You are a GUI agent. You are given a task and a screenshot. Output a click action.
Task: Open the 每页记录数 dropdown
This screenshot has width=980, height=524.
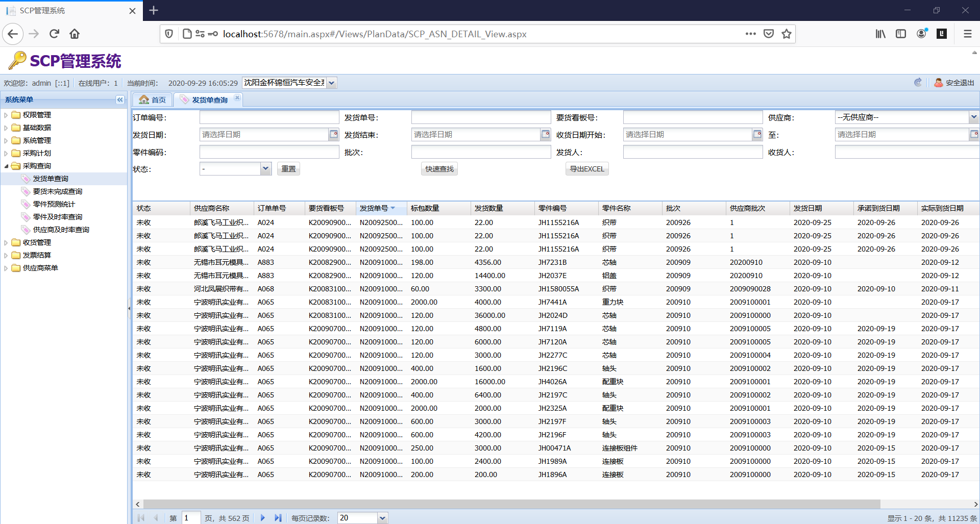tap(382, 518)
